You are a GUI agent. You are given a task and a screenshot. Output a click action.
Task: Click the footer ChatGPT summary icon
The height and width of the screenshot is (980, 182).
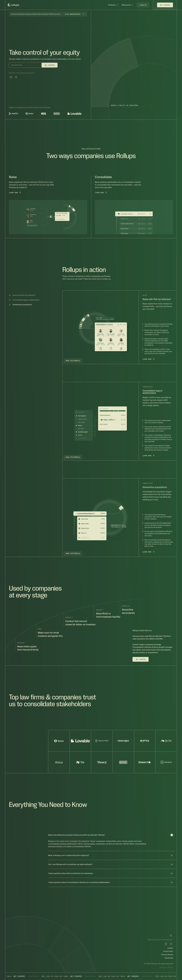point(166,944)
